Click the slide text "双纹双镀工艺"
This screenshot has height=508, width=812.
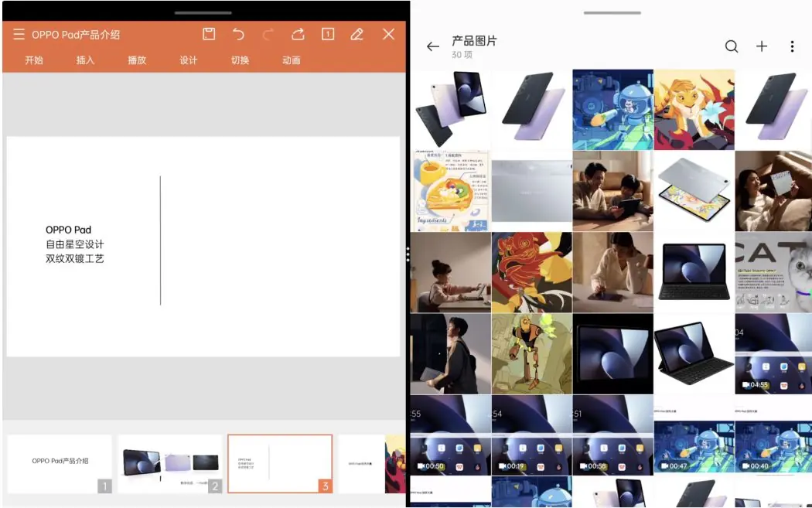point(74,258)
